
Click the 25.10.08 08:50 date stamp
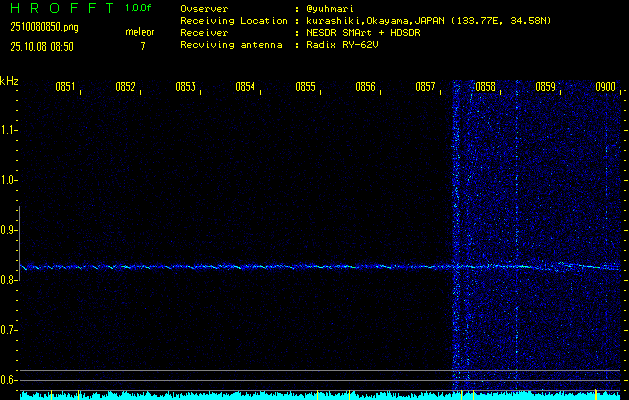click(44, 46)
